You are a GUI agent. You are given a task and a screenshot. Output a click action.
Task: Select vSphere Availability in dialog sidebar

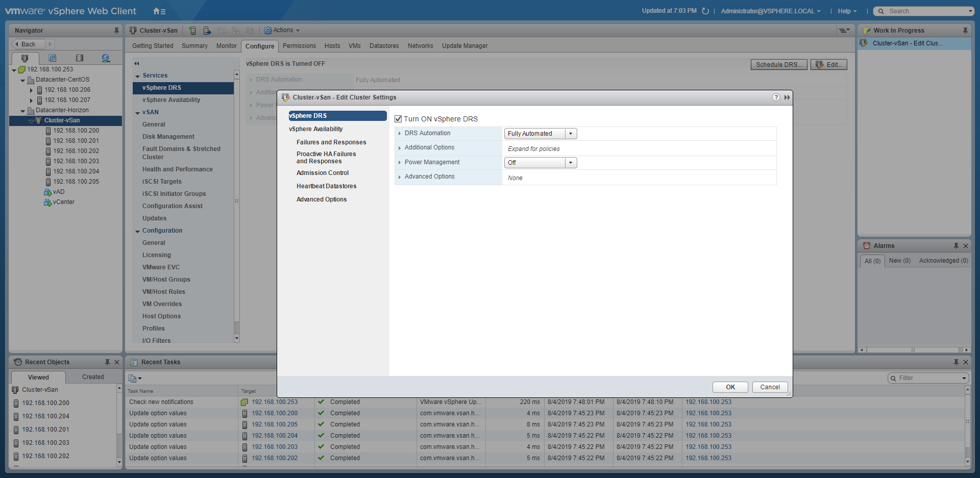pyautogui.click(x=315, y=129)
